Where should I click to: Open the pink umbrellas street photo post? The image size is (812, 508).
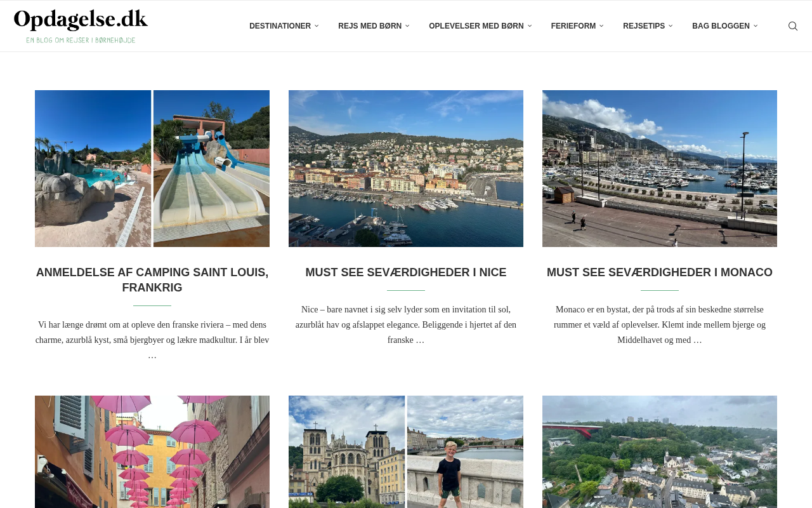pos(152,452)
